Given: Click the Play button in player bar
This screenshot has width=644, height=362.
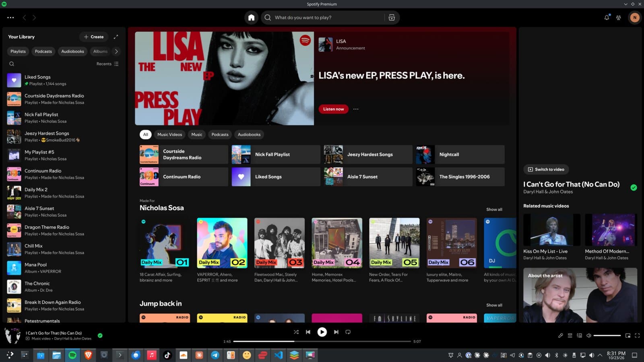Looking at the screenshot, I should point(322,332).
